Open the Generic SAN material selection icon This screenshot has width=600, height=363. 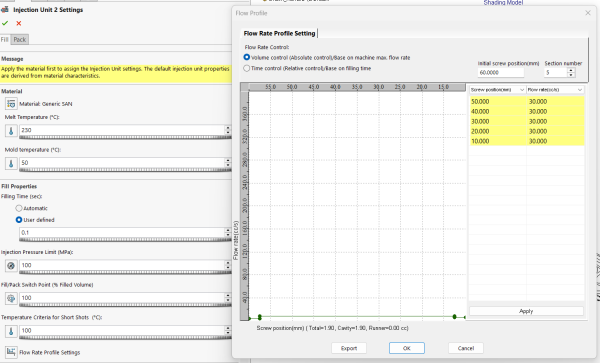[x=11, y=103]
